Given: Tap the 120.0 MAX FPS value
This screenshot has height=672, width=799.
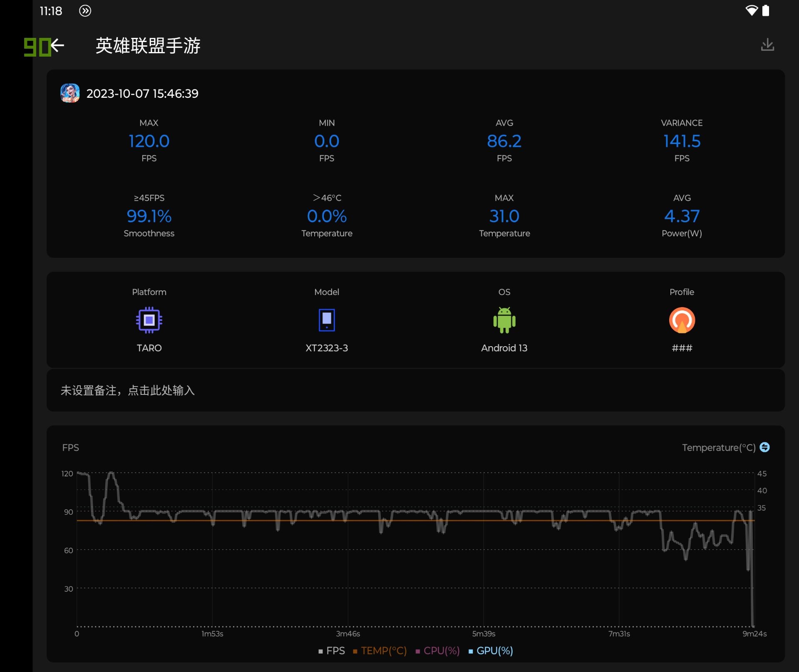Looking at the screenshot, I should (x=149, y=141).
